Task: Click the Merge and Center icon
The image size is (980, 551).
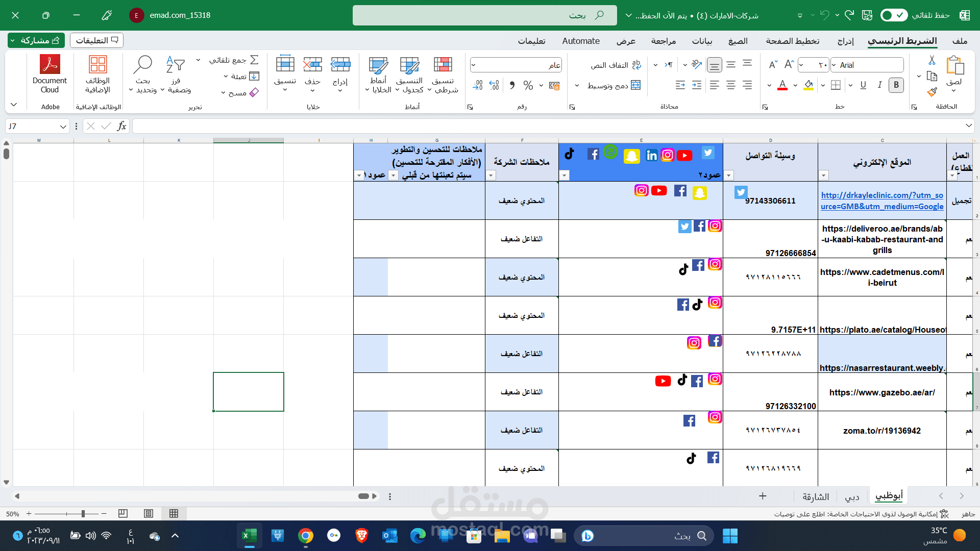Action: click(x=635, y=85)
